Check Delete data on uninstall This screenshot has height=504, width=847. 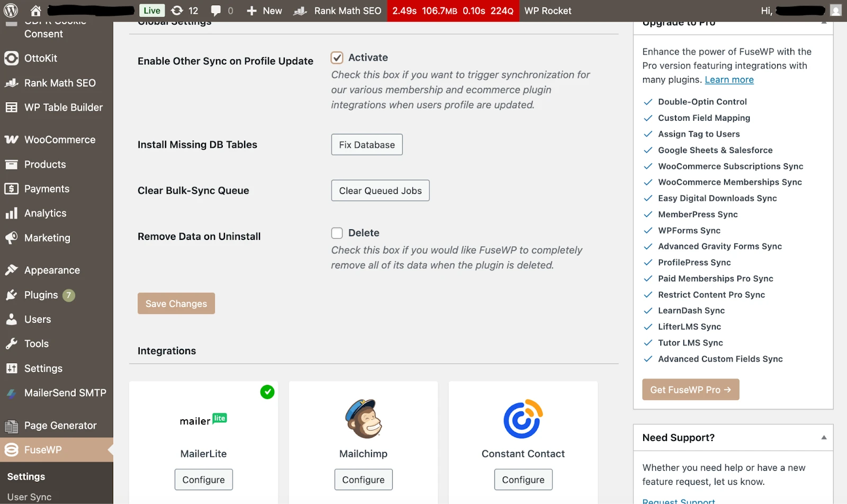[x=337, y=233]
